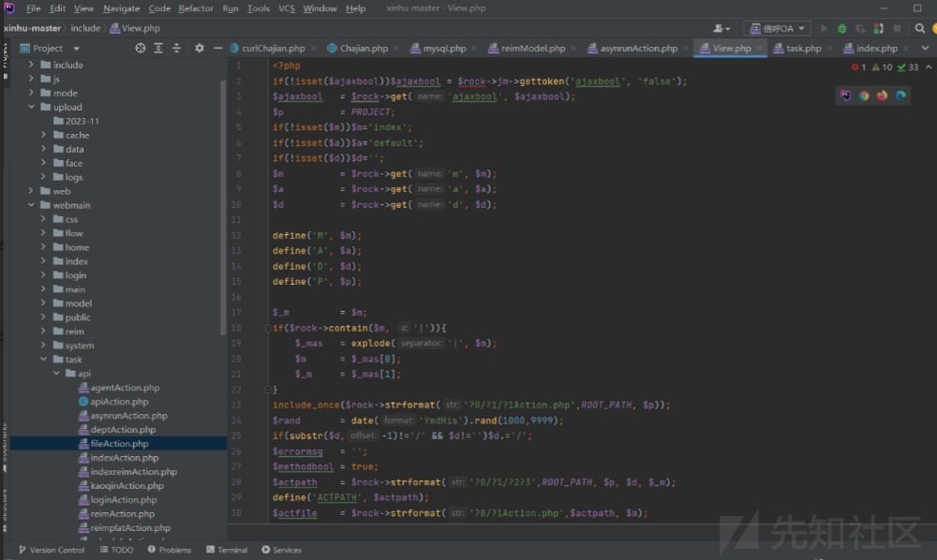Click the Debug bug icon in toolbar
Screen dimensions: 937x560
pyautogui.click(x=841, y=29)
